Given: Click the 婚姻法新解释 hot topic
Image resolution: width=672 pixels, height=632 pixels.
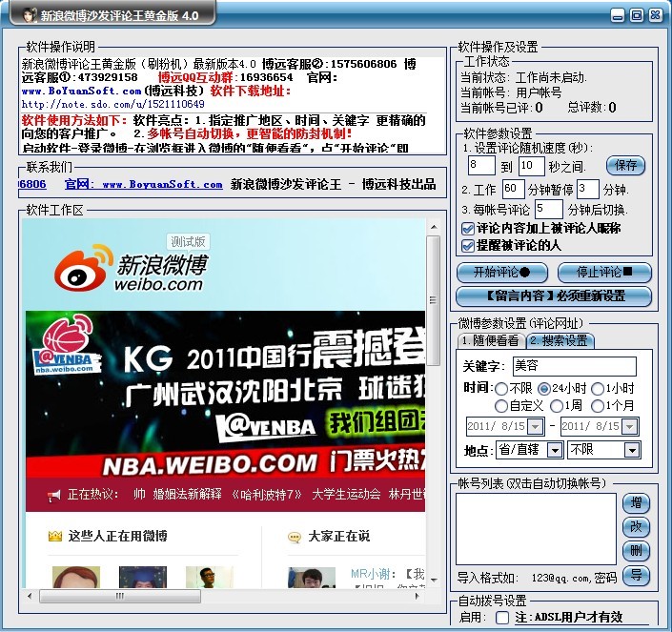Looking at the screenshot, I should 187,495.
